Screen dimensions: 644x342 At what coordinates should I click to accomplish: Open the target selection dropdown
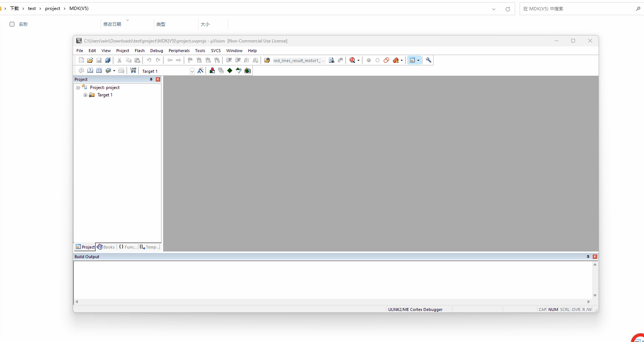192,71
